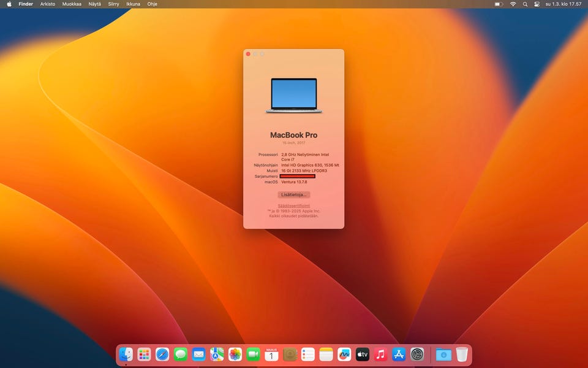This screenshot has height=368, width=588.
Task: Launch Freeform from the dock
Action: pyautogui.click(x=344, y=354)
